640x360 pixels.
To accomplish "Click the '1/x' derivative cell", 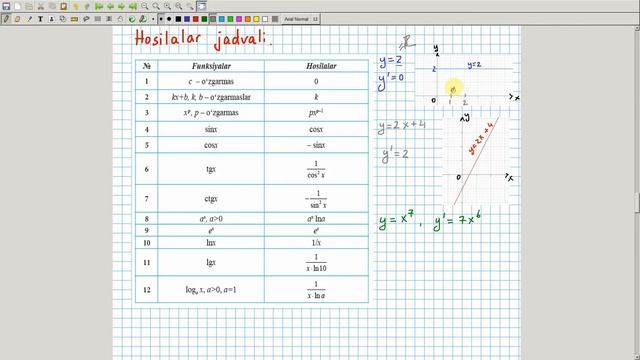I will (x=316, y=243).
